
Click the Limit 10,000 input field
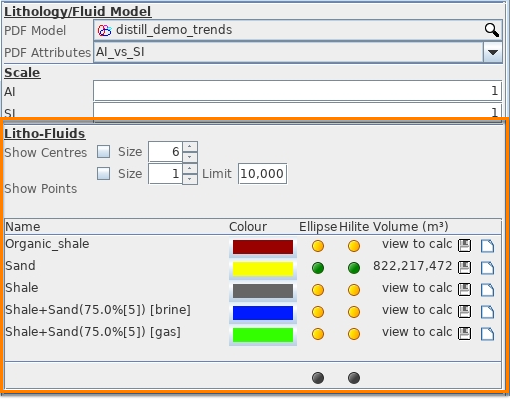262,173
